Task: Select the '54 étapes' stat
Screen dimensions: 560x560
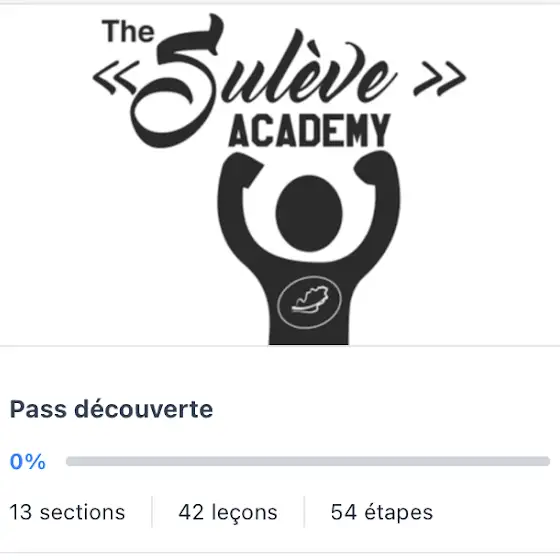Action: [381, 512]
